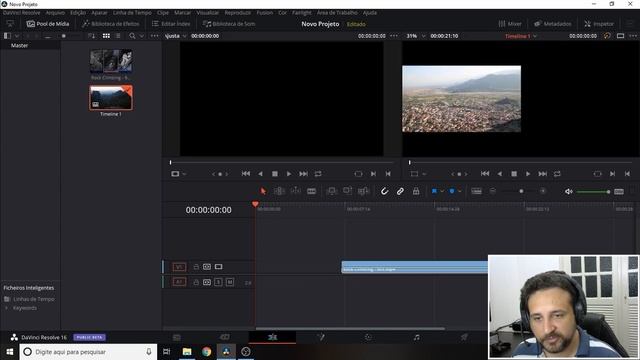Image resolution: width=640 pixels, height=360 pixels.
Task: Open the Clipe menu
Action: point(163,13)
